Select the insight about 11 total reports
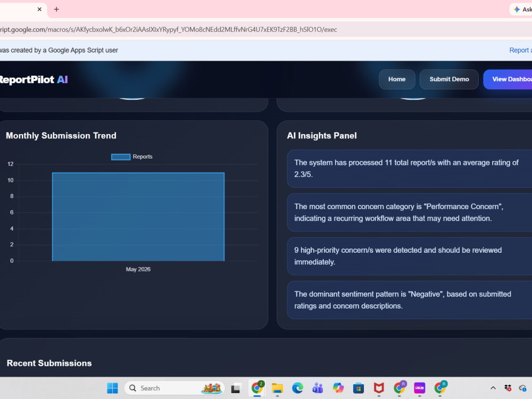 409,168
